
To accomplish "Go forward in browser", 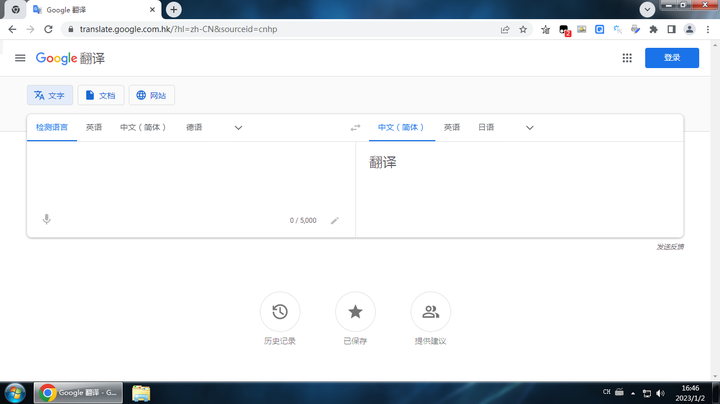I will pos(30,29).
